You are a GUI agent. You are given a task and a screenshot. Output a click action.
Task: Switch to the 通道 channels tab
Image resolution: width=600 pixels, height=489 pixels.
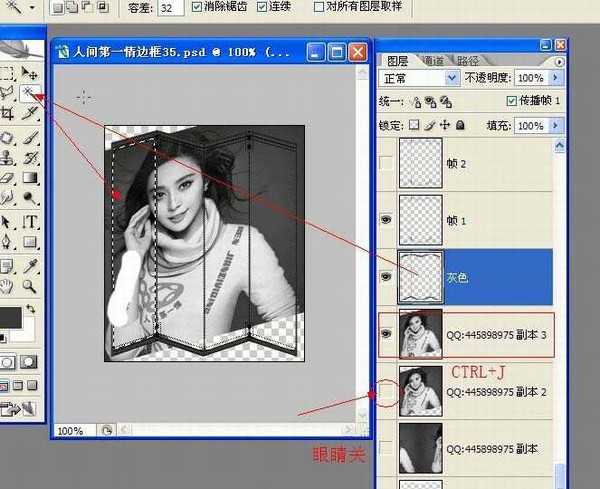[x=432, y=60]
